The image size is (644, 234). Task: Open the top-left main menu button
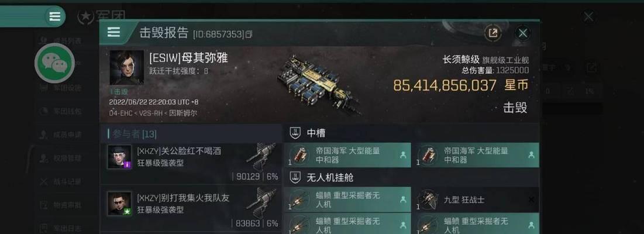tap(54, 16)
